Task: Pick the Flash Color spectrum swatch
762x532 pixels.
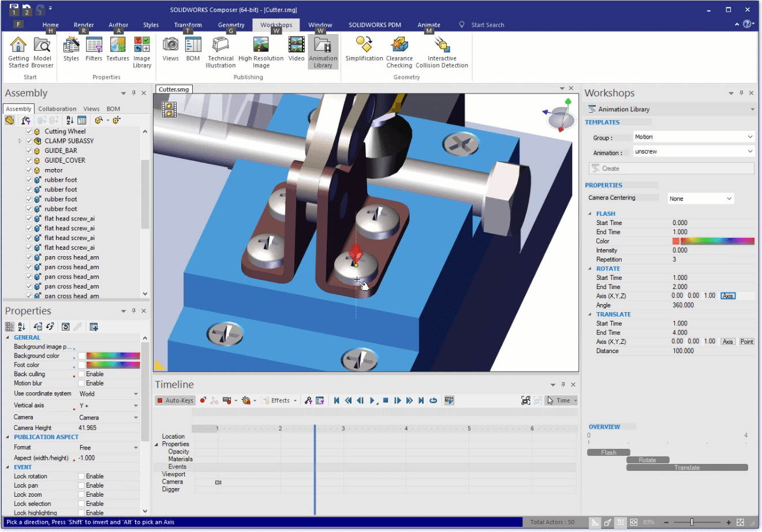Action: pyautogui.click(x=718, y=241)
